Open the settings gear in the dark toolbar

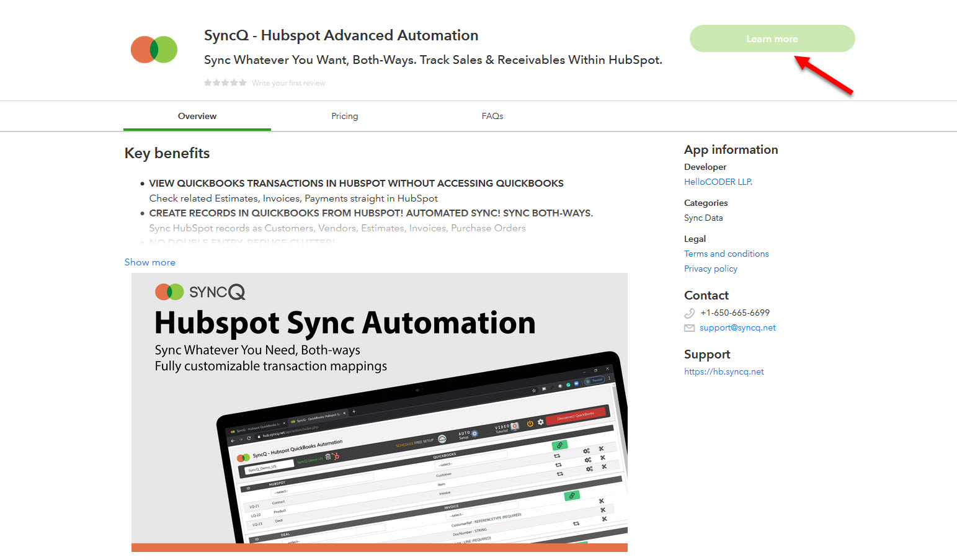point(541,422)
